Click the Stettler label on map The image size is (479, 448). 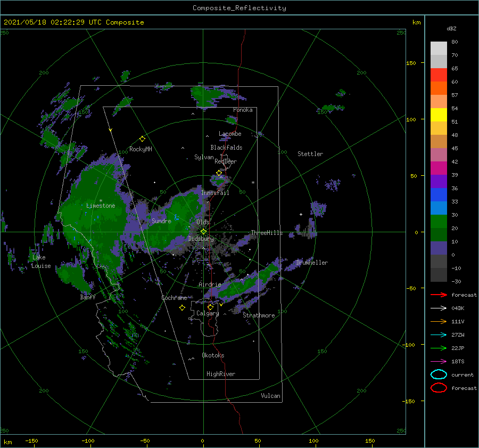310,154
